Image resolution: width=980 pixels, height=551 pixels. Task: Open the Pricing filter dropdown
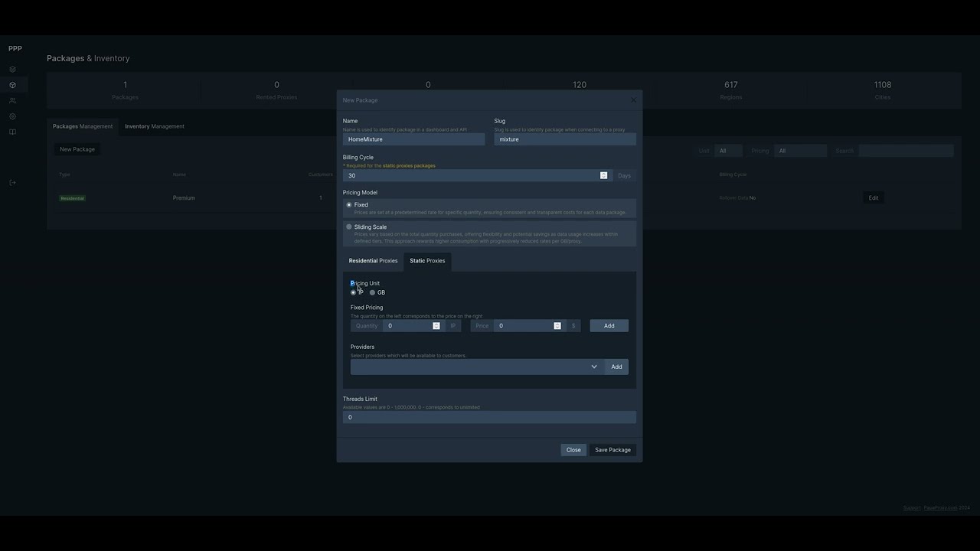(800, 151)
